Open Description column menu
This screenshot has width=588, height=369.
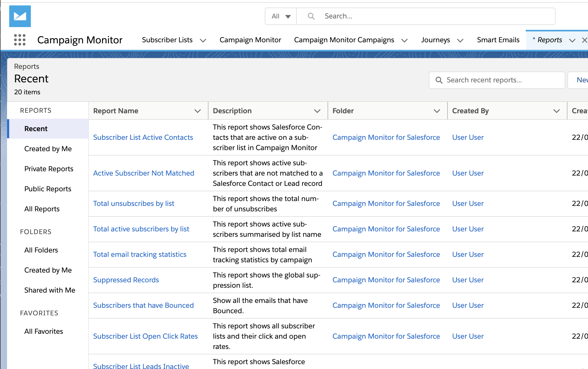coord(317,111)
